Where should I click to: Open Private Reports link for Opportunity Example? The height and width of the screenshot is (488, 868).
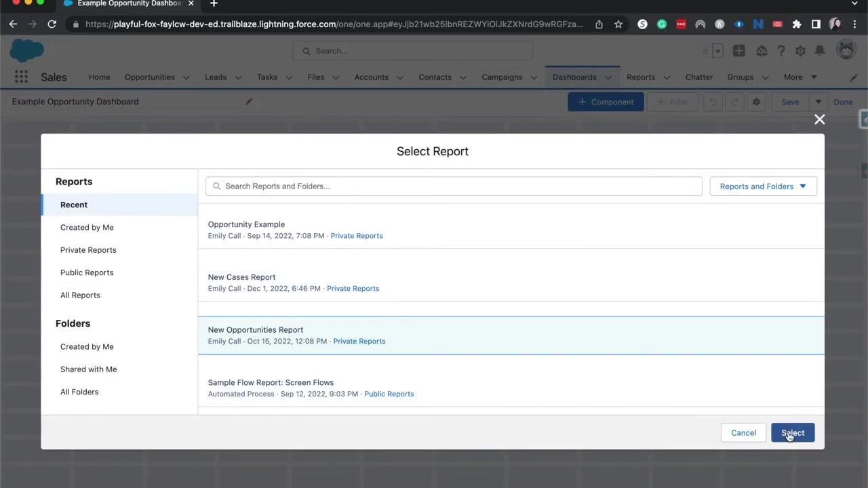[x=357, y=236]
